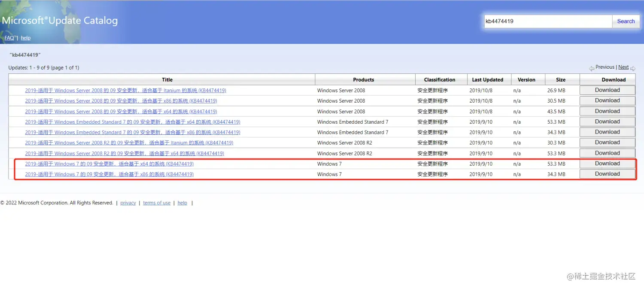Open Windows Embedded Standard 7 x86 update link
Screen dimensions: 644x289
133,132
